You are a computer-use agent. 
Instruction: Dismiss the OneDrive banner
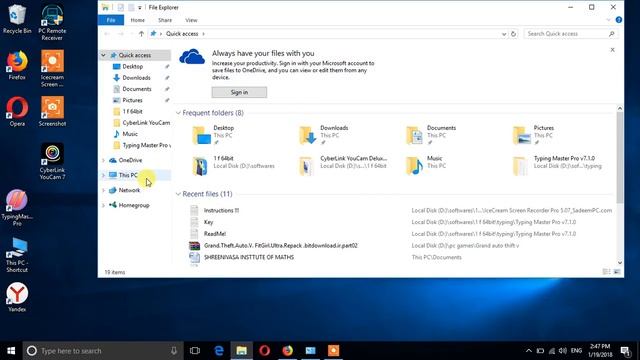[612, 50]
